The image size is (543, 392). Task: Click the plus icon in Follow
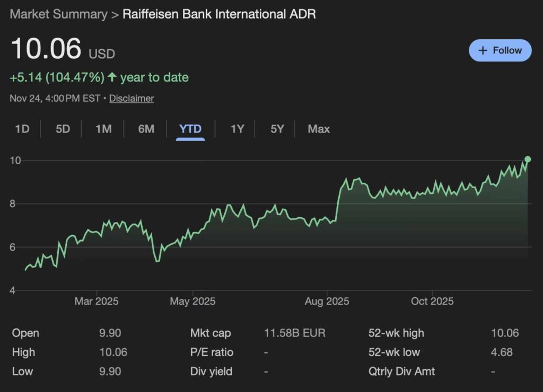[483, 50]
